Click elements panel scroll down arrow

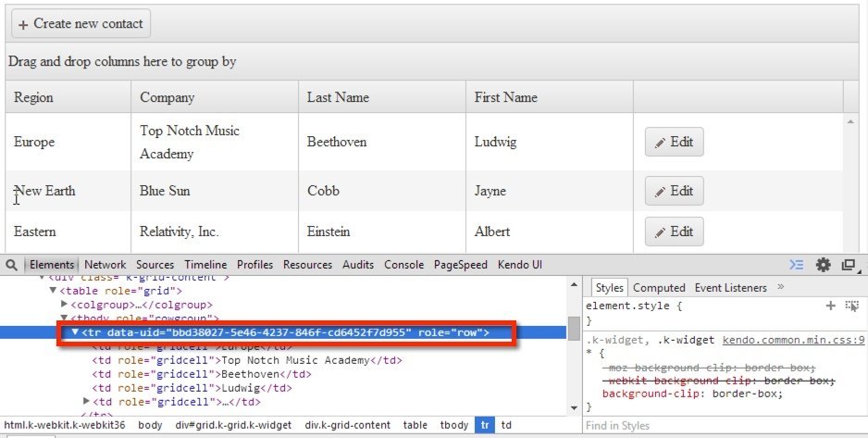(x=574, y=408)
